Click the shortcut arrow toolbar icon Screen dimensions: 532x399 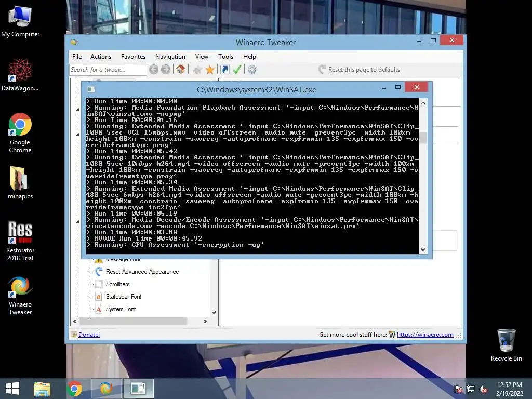224,70
